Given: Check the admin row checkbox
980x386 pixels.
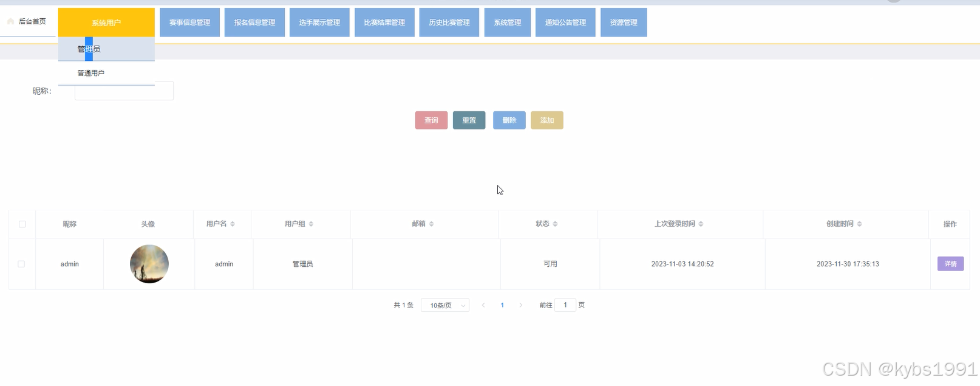Looking at the screenshot, I should coord(21,264).
